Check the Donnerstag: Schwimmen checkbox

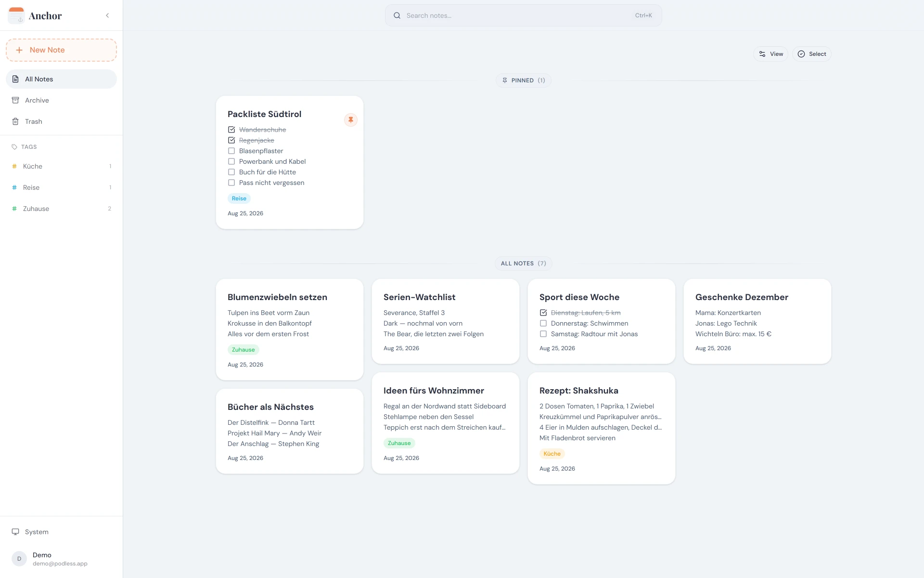pyautogui.click(x=543, y=323)
